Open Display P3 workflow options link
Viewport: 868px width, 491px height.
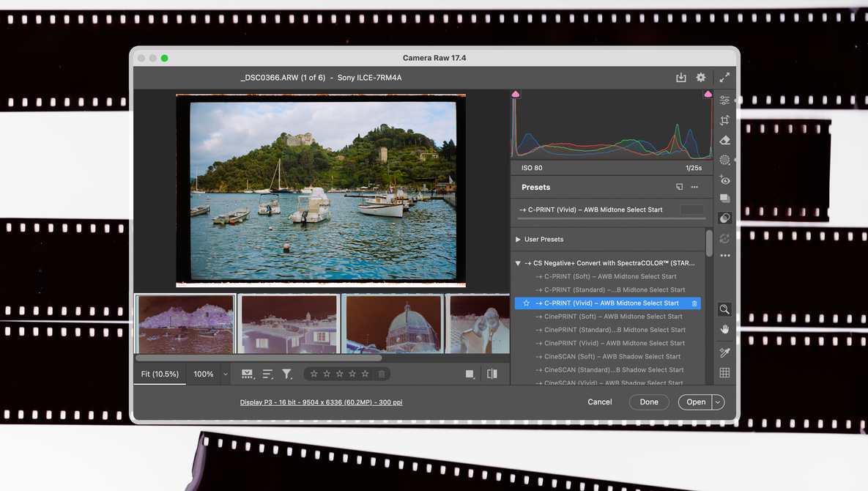coord(321,402)
